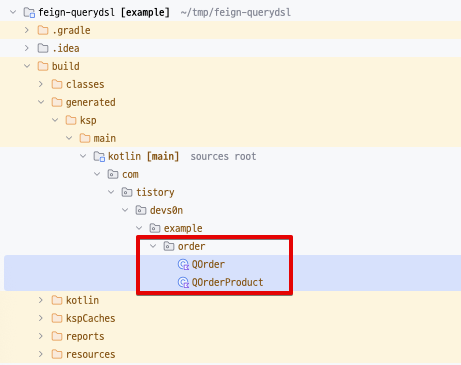Click the generated folder icon
Screen dimensions: 461x365
tap(57, 102)
